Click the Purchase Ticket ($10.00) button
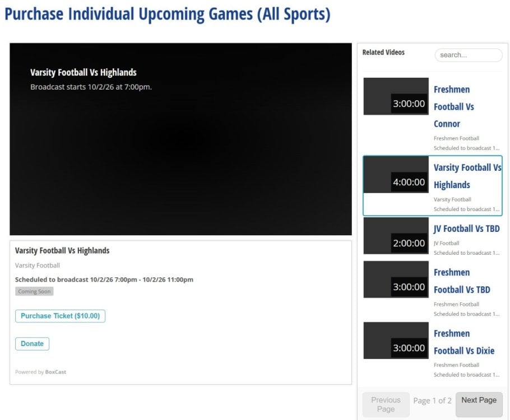 [60, 316]
